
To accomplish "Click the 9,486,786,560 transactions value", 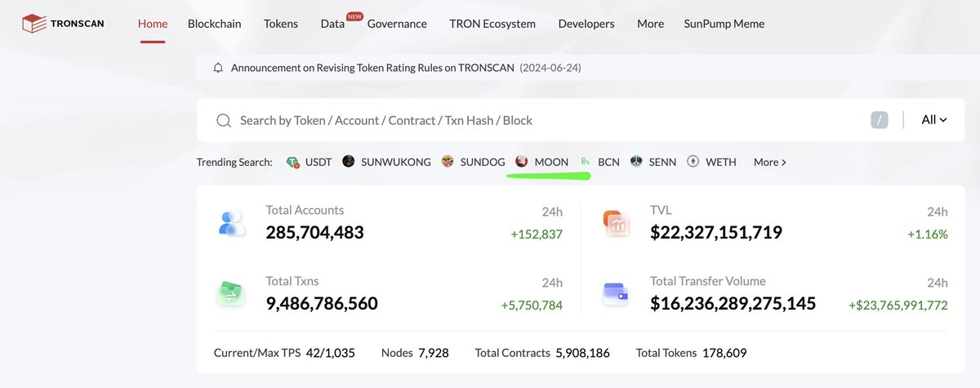I will point(322,304).
